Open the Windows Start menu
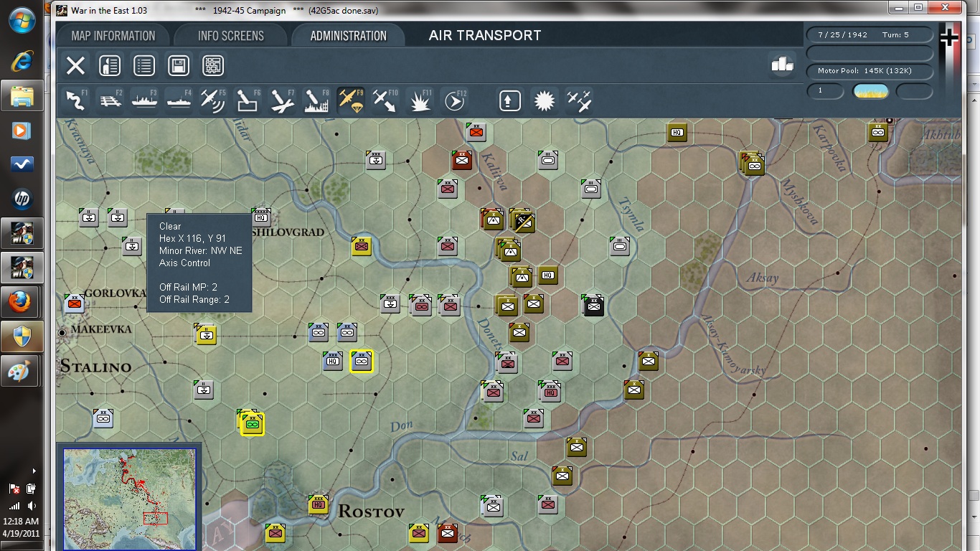Screen dimensions: 980x551 click(x=22, y=20)
